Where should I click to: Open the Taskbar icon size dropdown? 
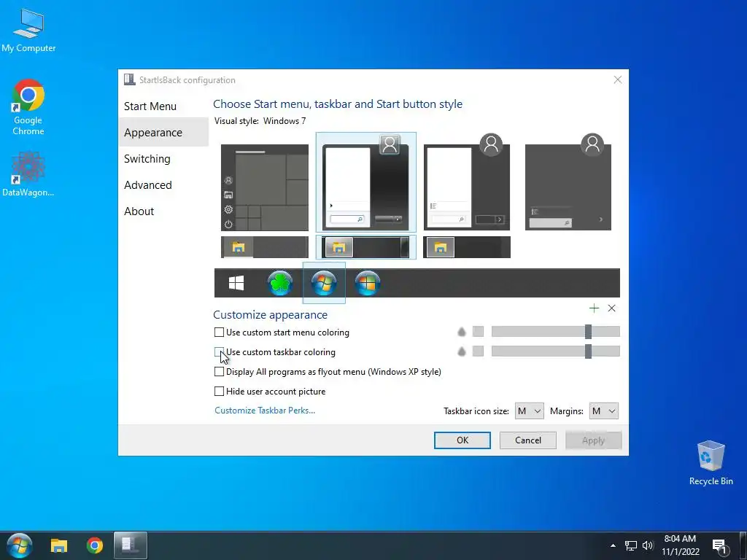pyautogui.click(x=530, y=411)
